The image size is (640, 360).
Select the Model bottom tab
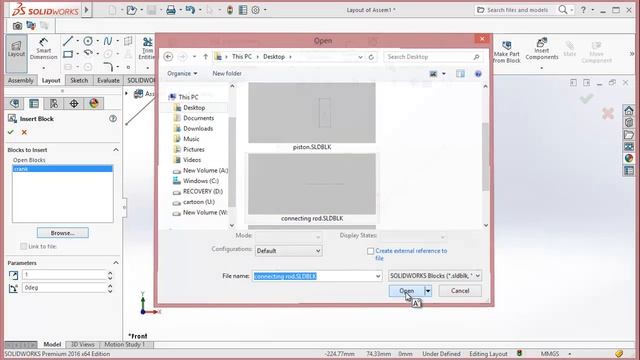(x=52, y=344)
